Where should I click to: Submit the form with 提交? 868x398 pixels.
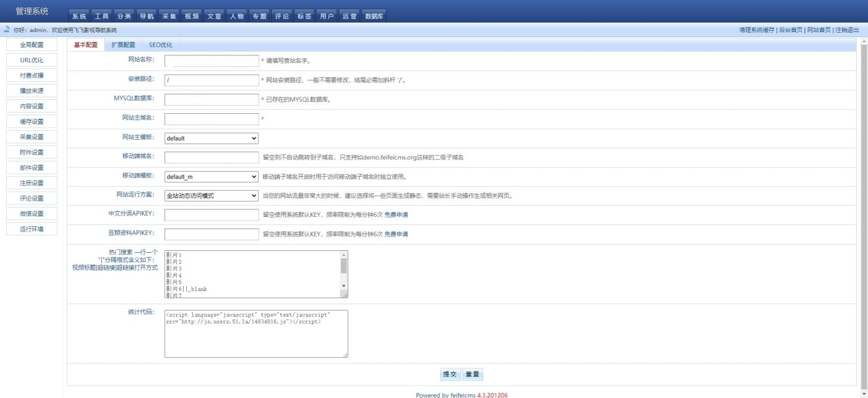point(450,374)
